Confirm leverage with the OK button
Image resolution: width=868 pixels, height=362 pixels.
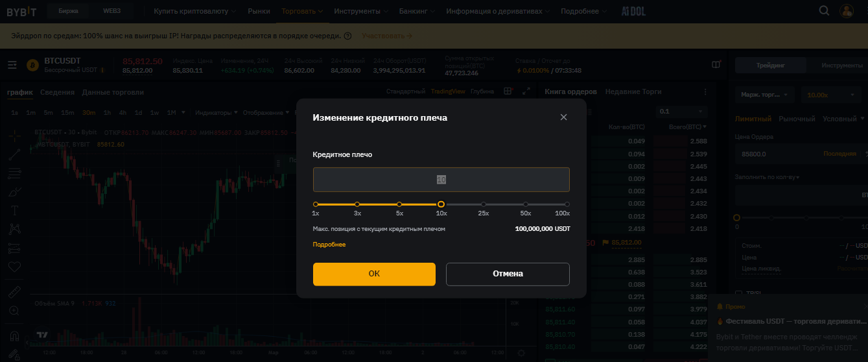(x=374, y=274)
